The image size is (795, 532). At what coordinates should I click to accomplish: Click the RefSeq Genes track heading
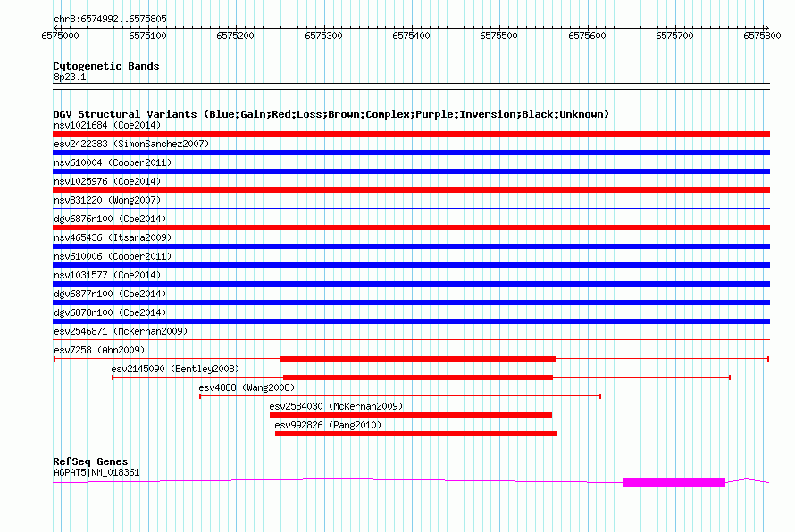pos(90,461)
